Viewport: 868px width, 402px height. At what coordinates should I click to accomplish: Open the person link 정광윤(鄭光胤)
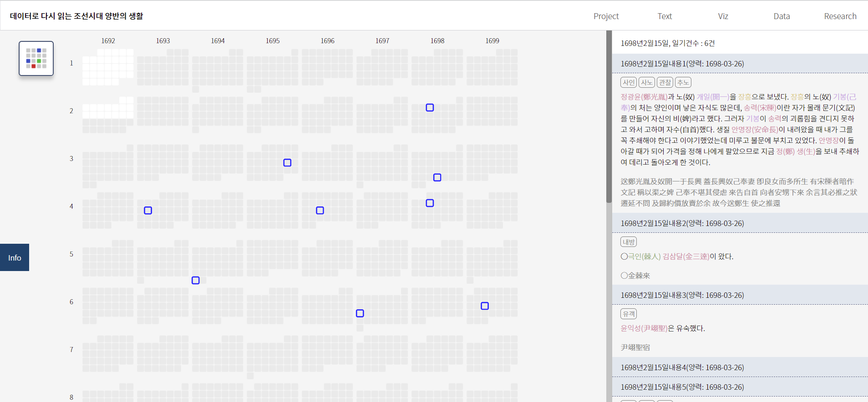point(644,97)
